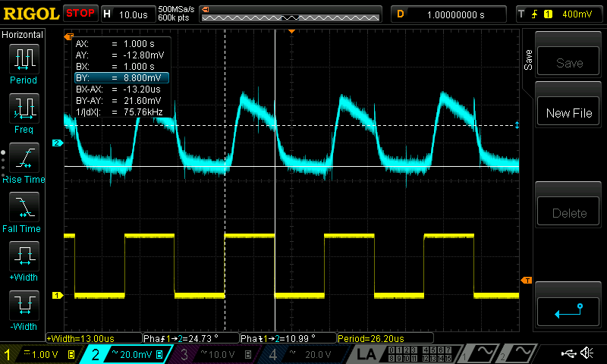This screenshot has height=364, width=607.
Task: Click the speaker sound icon
Action: pos(587,353)
